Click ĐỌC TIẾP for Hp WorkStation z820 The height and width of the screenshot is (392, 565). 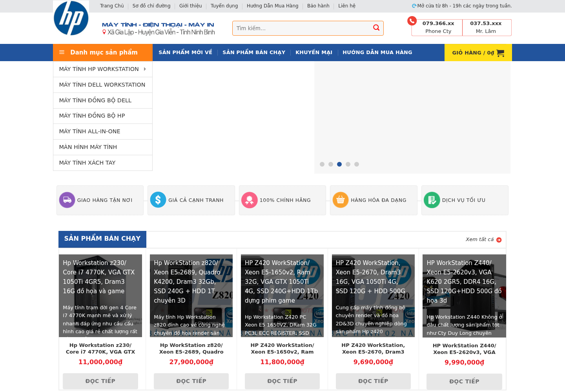coord(191,381)
